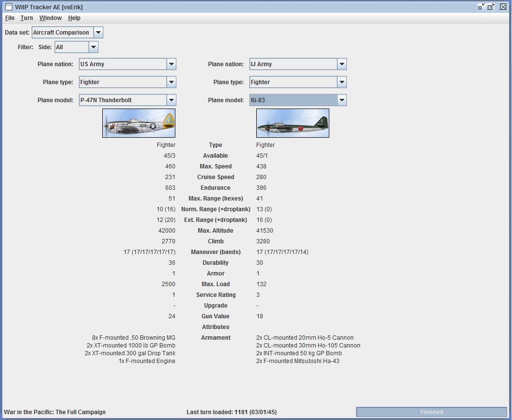Screen dimensions: 512x420
Task: Click the 2x XT-mounted 300 gal Drop Tank entry
Action: coord(130,353)
